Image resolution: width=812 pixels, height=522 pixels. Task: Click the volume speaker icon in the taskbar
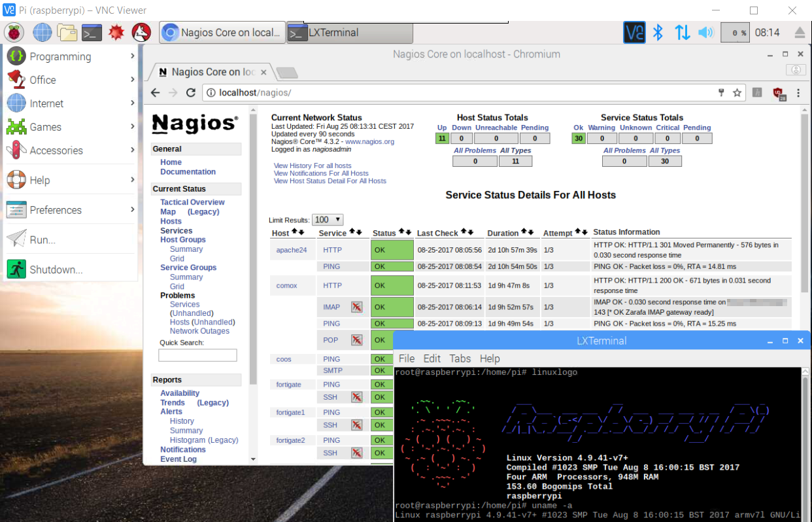click(x=705, y=31)
